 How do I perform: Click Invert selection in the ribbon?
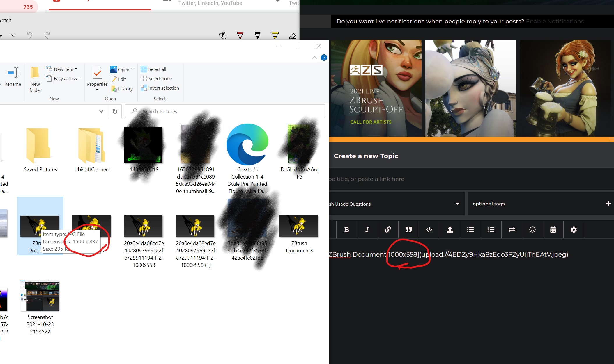click(160, 88)
